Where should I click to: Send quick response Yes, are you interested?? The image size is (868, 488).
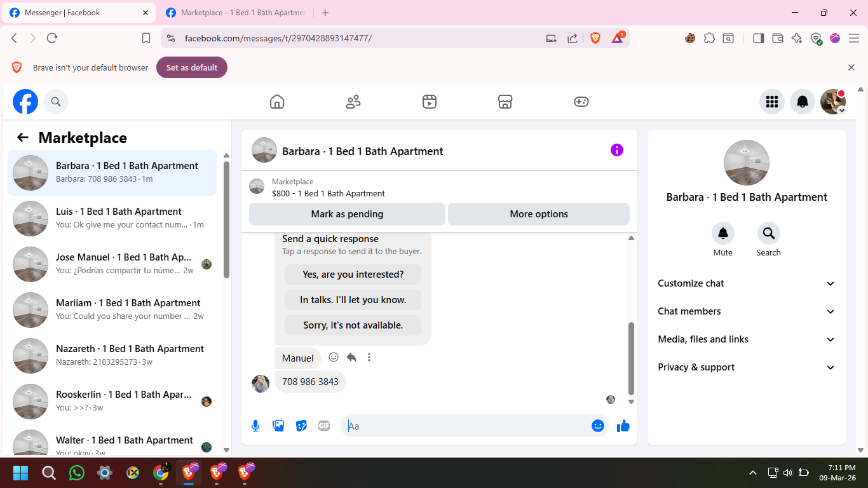point(353,274)
